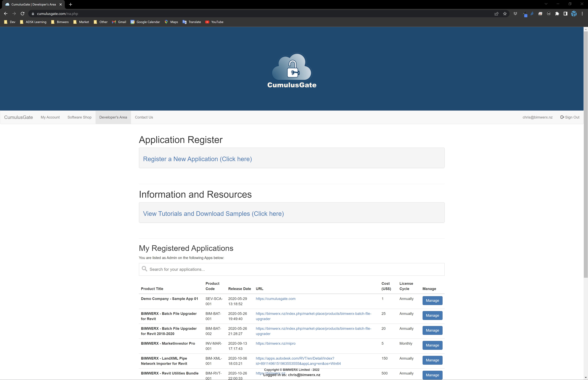Image resolution: width=588 pixels, height=380 pixels.
Task: Open the ADSK Learning bookmarks folder
Action: tap(33, 22)
